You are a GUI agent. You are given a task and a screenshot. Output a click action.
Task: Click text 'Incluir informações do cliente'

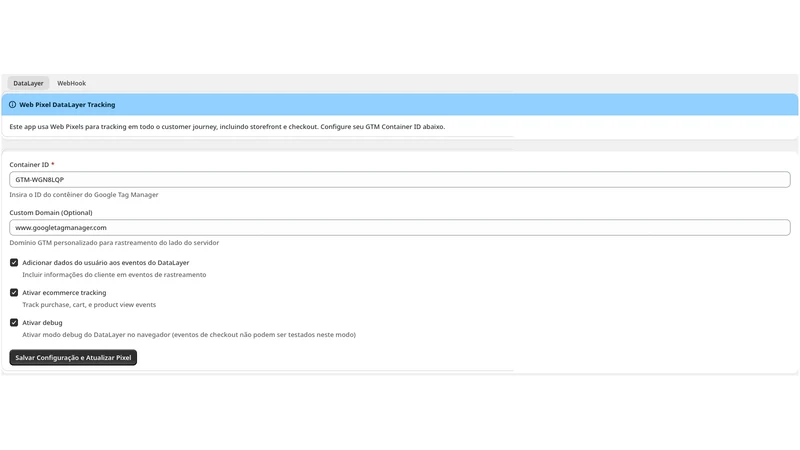(x=114, y=275)
